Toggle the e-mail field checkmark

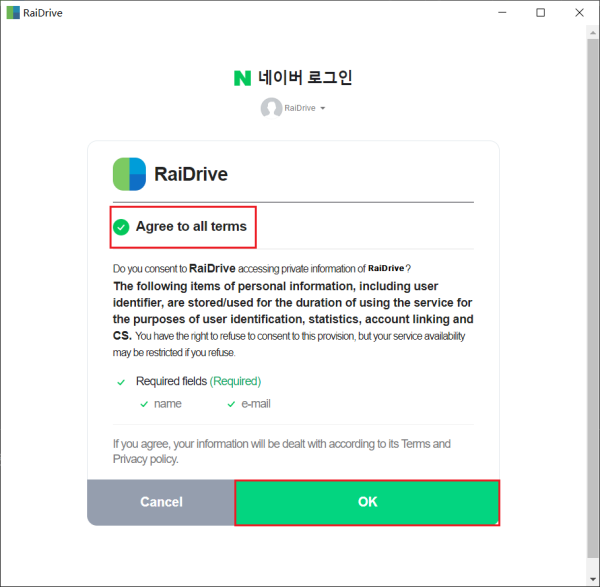point(231,404)
